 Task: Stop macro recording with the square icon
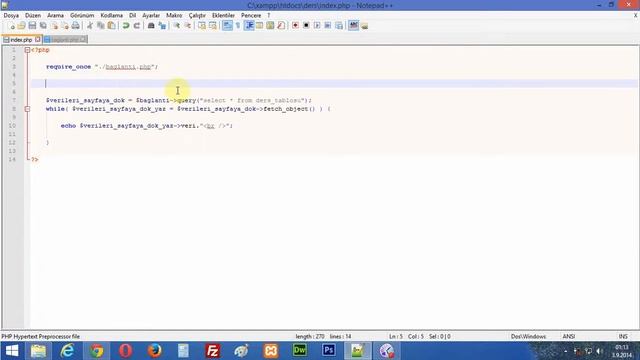coord(306,26)
